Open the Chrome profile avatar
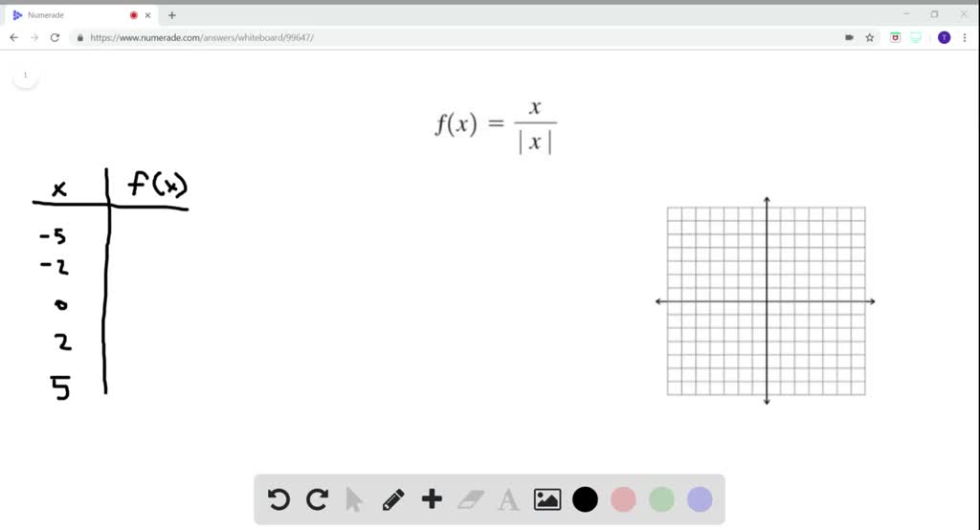980x530 pixels. (944, 37)
